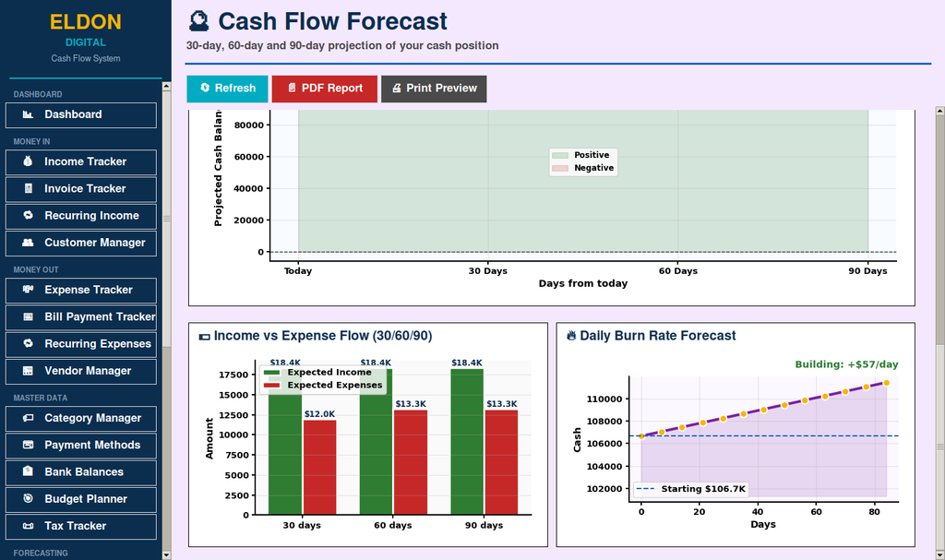Click the Payment Methods card icon
Screen dimensions: 945x560
28,445
